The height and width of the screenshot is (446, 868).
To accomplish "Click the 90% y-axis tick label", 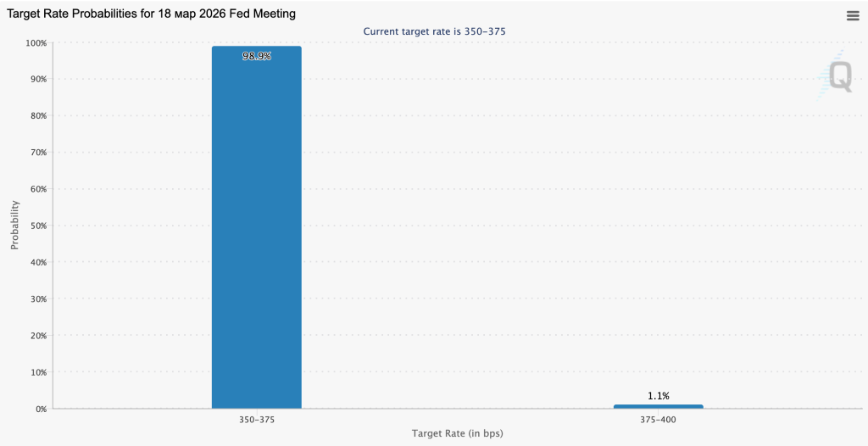I will pos(36,79).
